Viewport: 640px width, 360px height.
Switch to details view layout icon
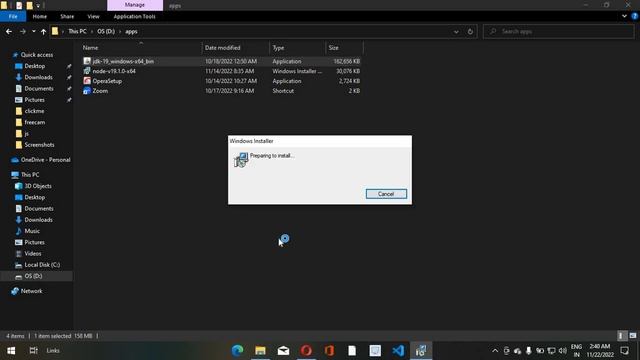pyautogui.click(x=621, y=336)
